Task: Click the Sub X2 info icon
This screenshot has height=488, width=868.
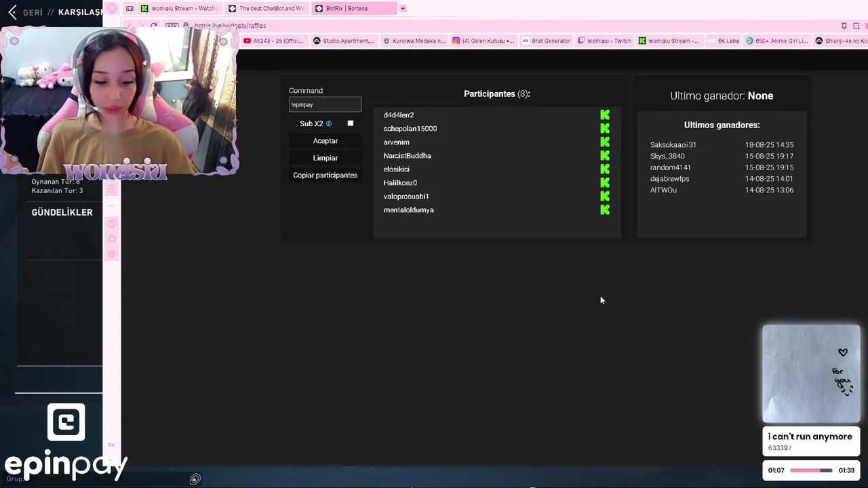Action: pyautogui.click(x=329, y=123)
